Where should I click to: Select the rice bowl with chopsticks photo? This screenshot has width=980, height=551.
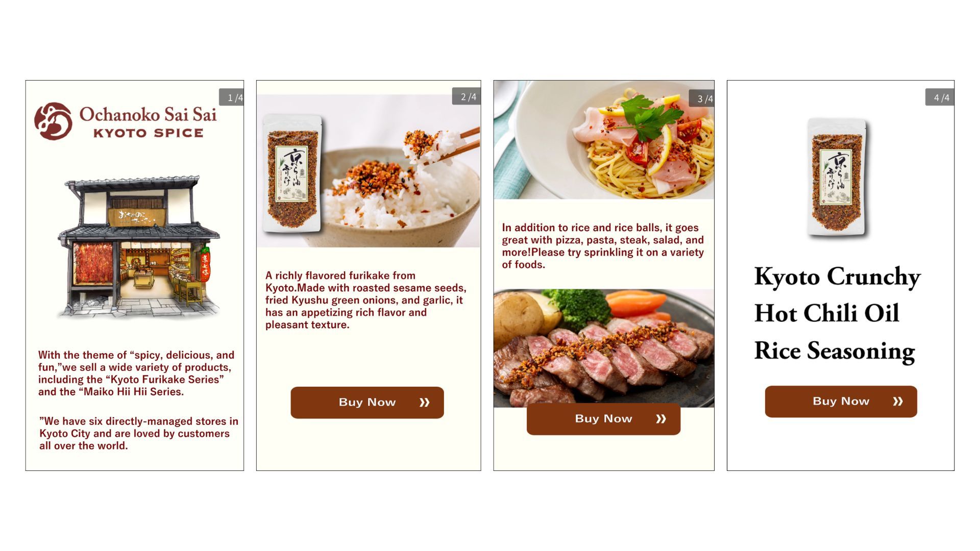pos(368,171)
